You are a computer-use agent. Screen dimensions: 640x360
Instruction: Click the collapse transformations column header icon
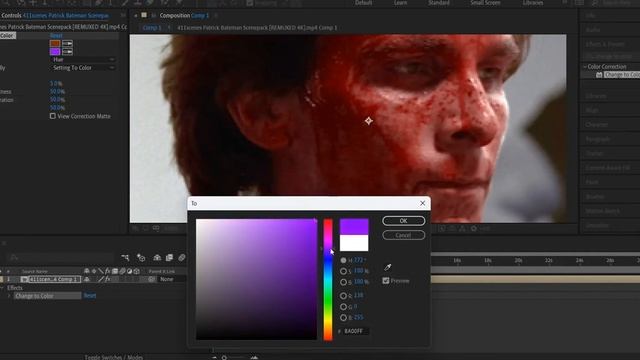(94, 271)
